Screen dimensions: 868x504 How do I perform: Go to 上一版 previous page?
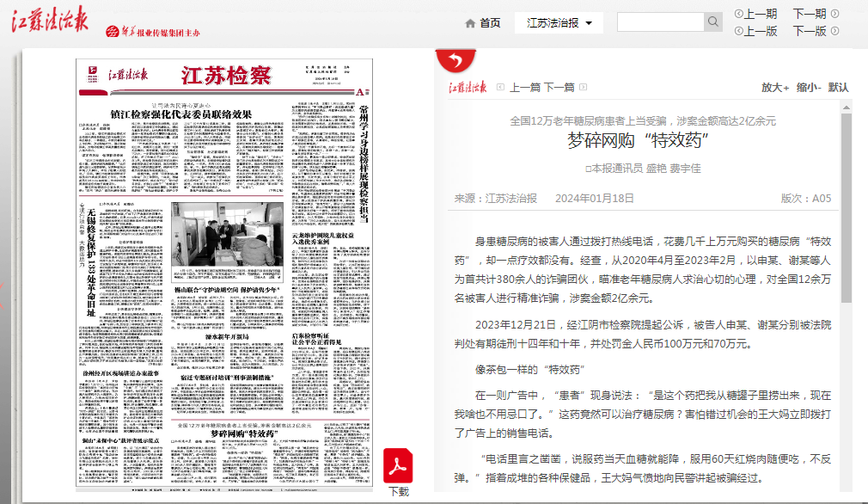761,31
